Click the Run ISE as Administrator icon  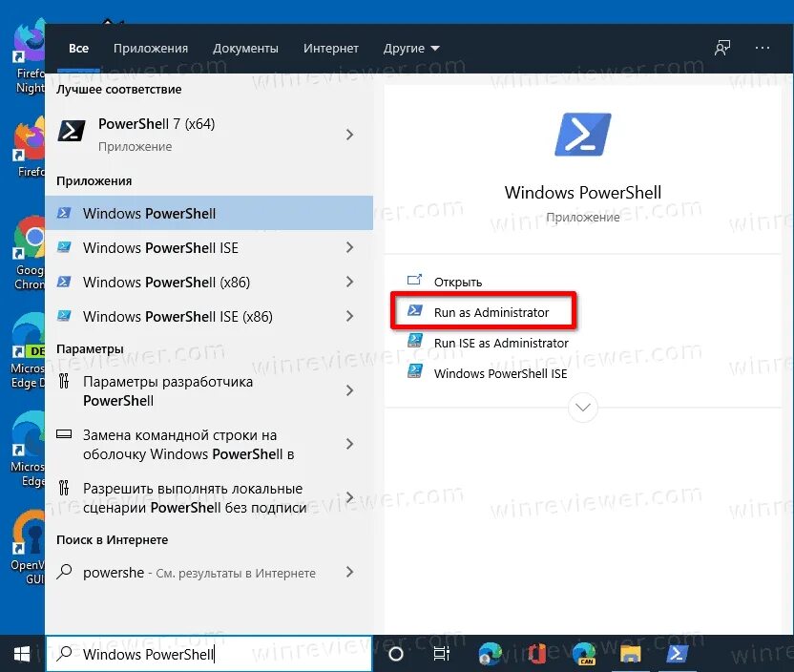tap(415, 341)
